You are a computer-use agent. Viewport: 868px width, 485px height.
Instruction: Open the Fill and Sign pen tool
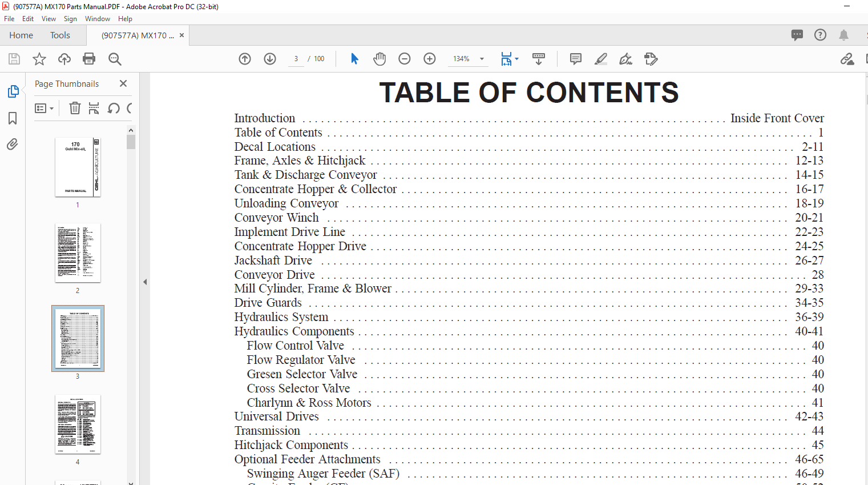click(626, 59)
